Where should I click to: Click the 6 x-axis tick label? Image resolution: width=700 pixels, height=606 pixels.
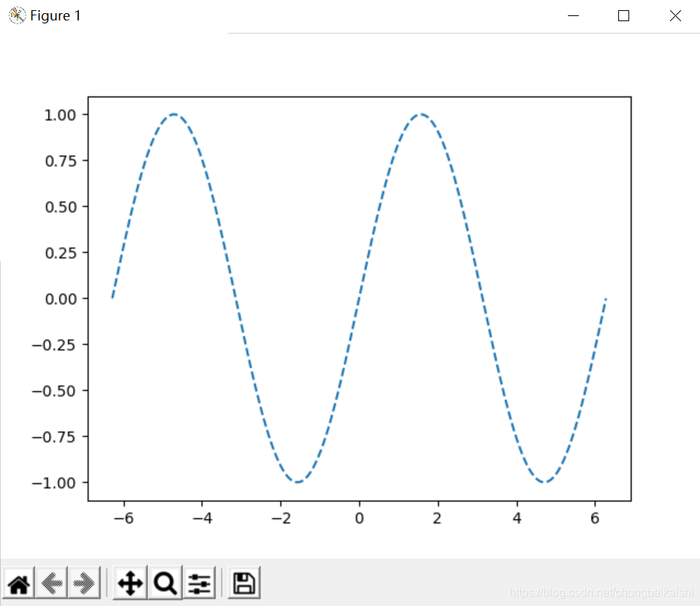click(595, 518)
